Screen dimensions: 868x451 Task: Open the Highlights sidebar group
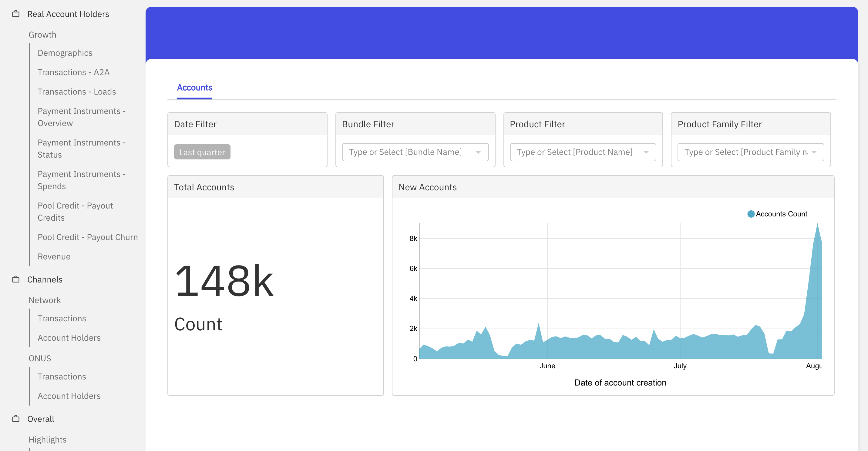click(x=48, y=439)
